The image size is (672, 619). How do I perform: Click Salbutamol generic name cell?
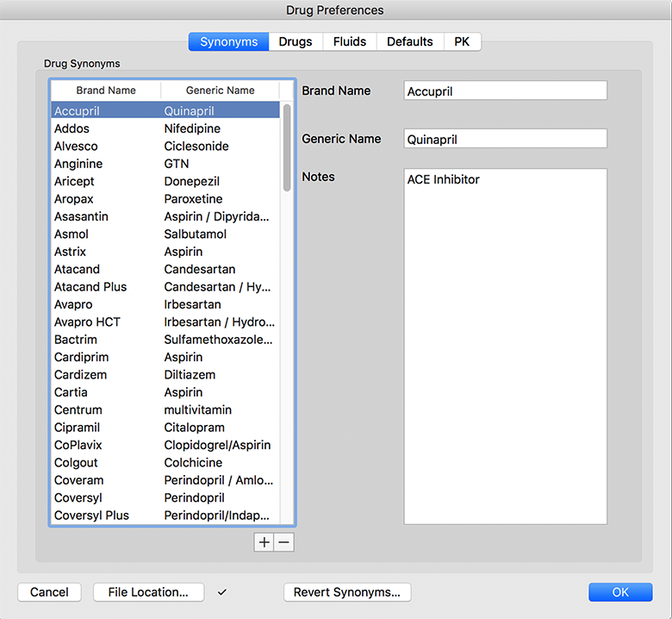(195, 234)
